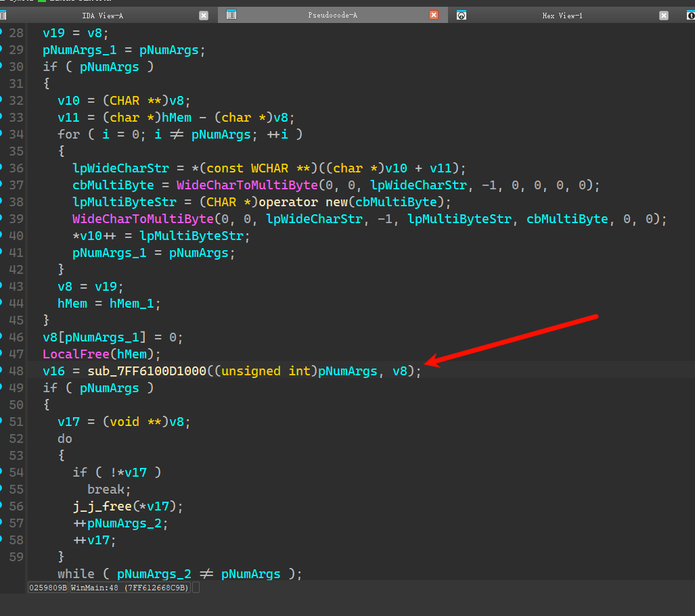
Task: Click WideCharToMultiByte on line 37
Action: 247,185
